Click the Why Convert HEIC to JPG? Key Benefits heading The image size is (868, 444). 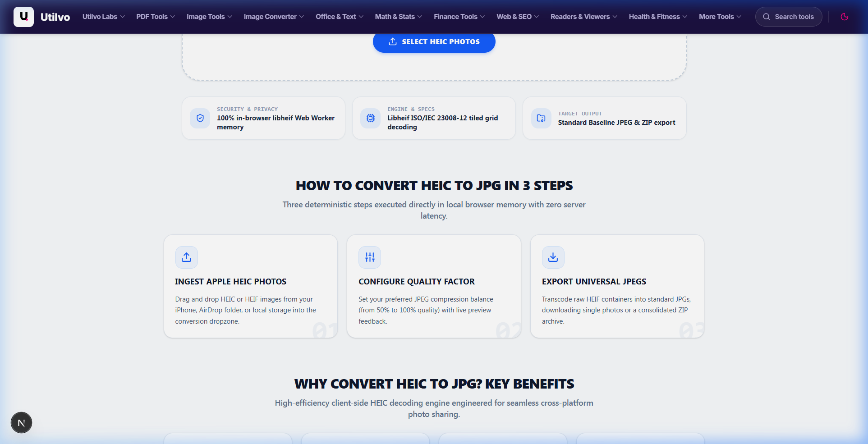point(434,384)
